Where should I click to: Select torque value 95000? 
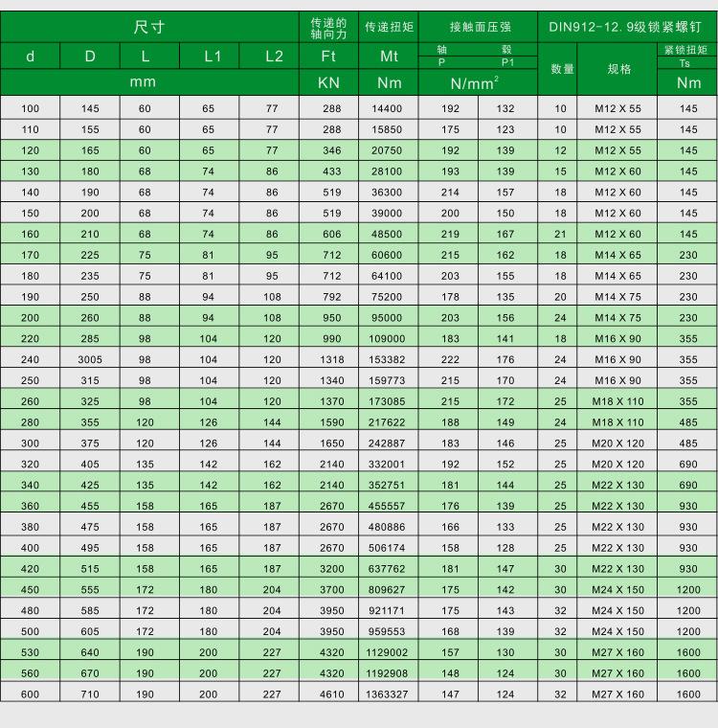(x=387, y=318)
